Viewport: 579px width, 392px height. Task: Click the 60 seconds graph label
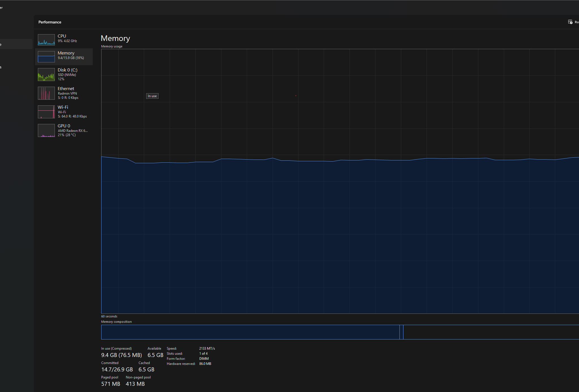coord(109,316)
